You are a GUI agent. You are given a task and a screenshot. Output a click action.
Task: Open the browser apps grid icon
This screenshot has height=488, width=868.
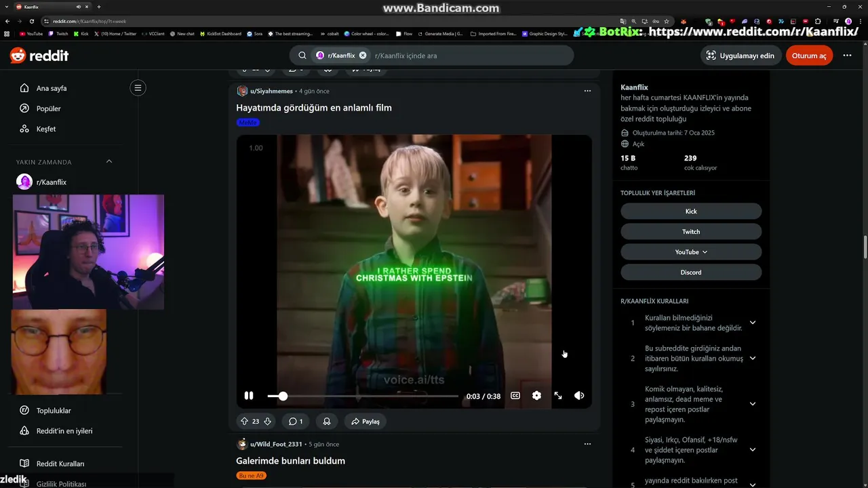(7, 33)
